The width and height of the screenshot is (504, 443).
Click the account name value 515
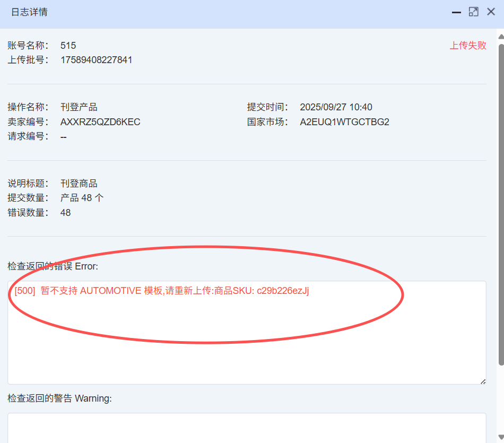68,46
